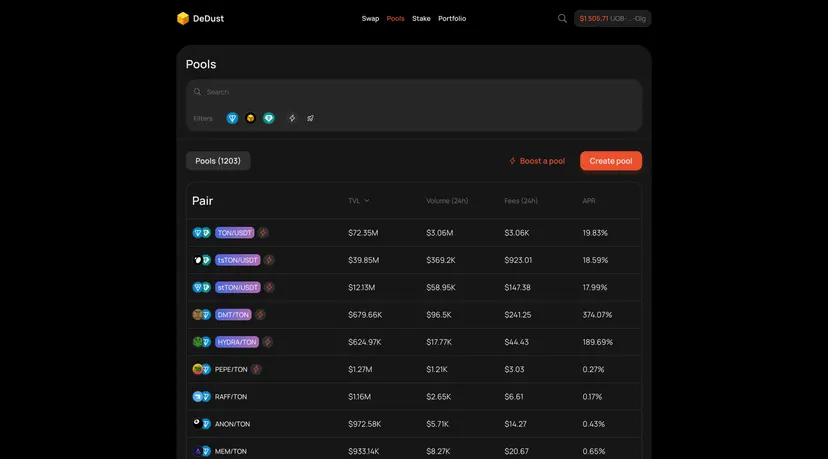Toggle the yellow-black token filter icon
Image resolution: width=828 pixels, height=459 pixels.
tap(250, 118)
